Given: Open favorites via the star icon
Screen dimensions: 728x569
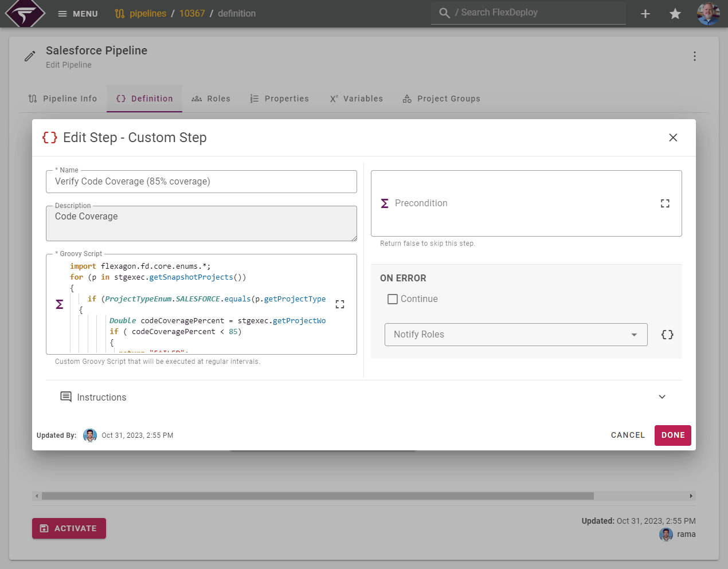Looking at the screenshot, I should coord(675,14).
